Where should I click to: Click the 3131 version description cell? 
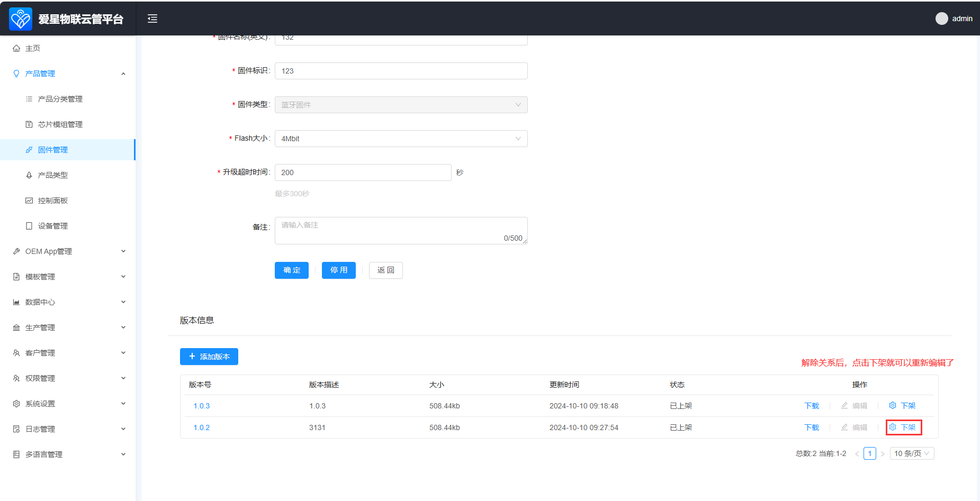(317, 427)
